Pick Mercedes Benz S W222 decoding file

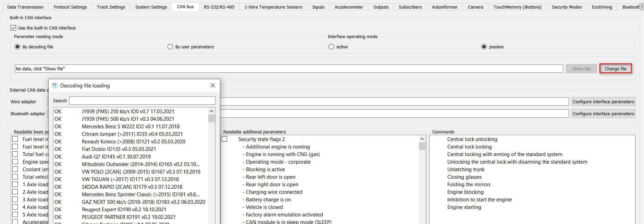pos(130,126)
